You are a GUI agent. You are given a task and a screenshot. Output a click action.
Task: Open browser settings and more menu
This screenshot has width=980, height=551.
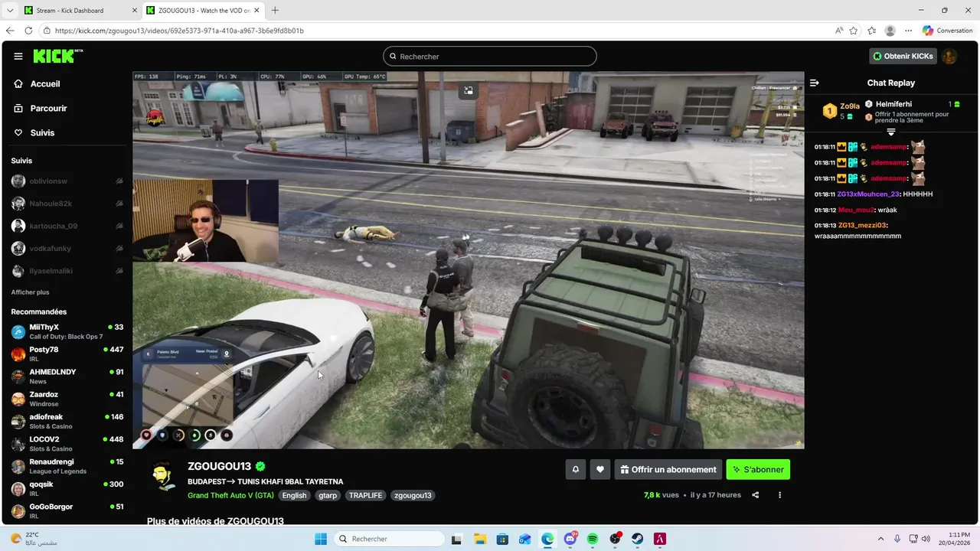[909, 31]
